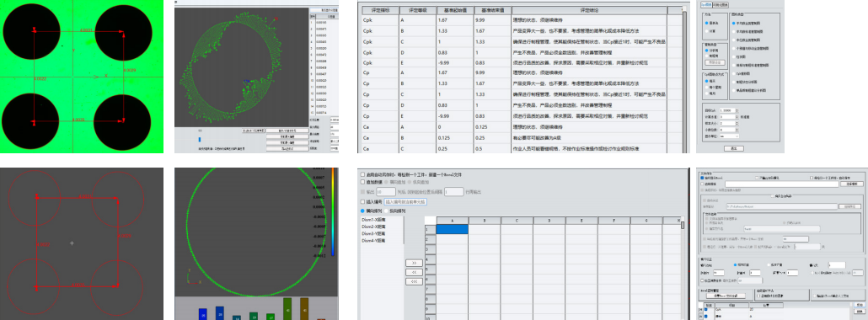This screenshot has height=320, width=868.
Task: Click the 选择模板 button
Action: [x=851, y=184]
